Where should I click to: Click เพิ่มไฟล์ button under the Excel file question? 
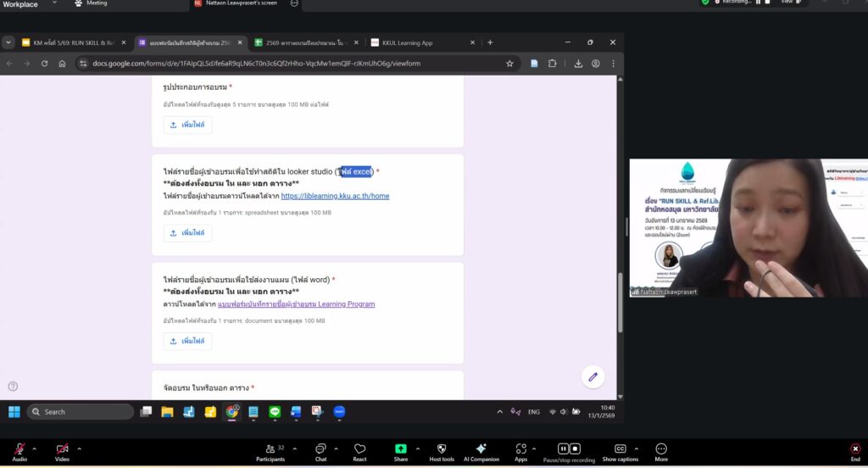[x=187, y=233]
